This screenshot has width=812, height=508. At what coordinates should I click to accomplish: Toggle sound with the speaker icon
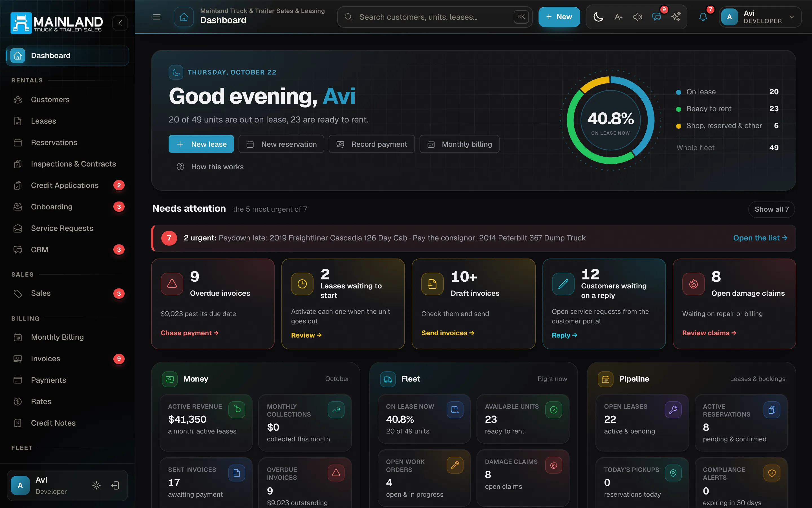(637, 17)
